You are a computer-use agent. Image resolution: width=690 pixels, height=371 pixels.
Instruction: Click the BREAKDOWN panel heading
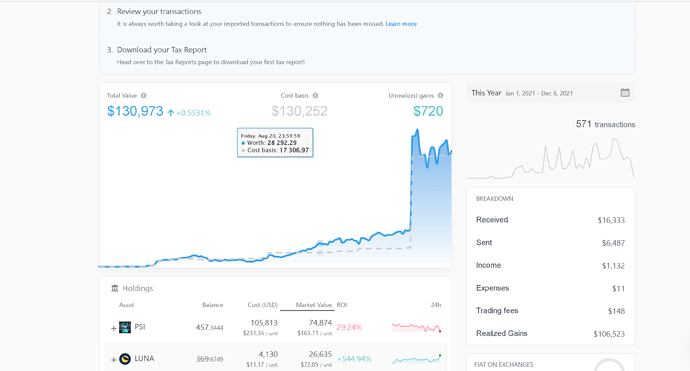[495, 199]
